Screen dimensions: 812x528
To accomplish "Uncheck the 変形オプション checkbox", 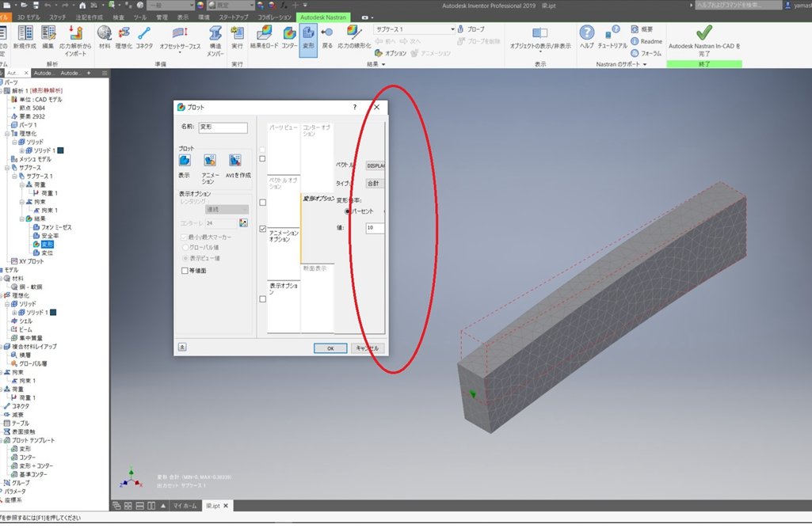I will pos(262,229).
